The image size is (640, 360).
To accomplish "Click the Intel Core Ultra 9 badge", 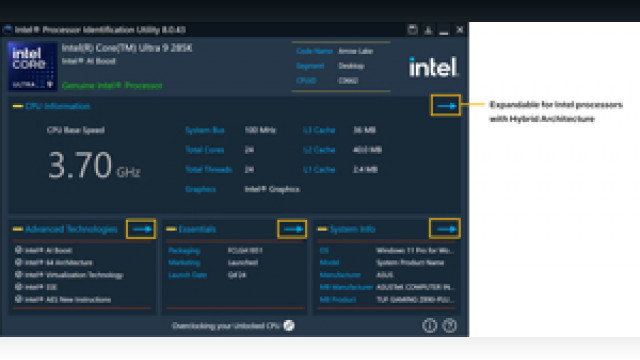I will [x=33, y=66].
